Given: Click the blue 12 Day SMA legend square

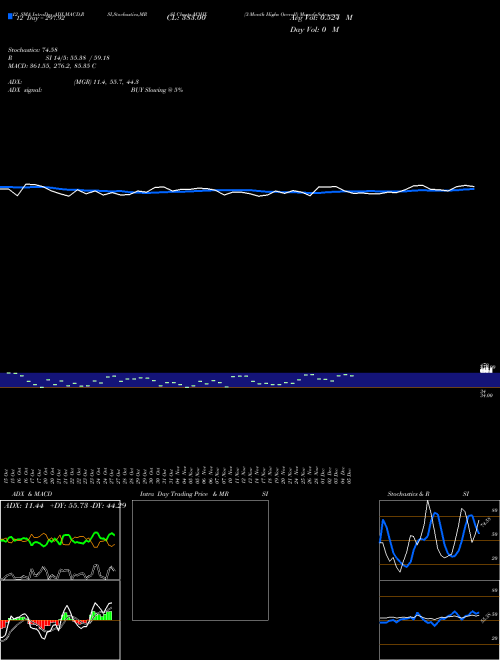Looking at the screenshot, I should pyautogui.click(x=10, y=16).
